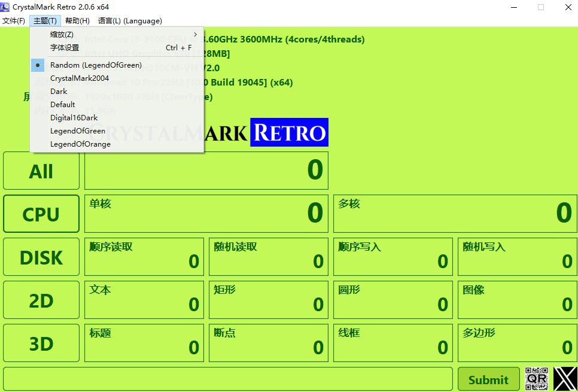Viewport: 578px width, 392px height.
Task: Click the 断点 score box
Action: [269, 344]
